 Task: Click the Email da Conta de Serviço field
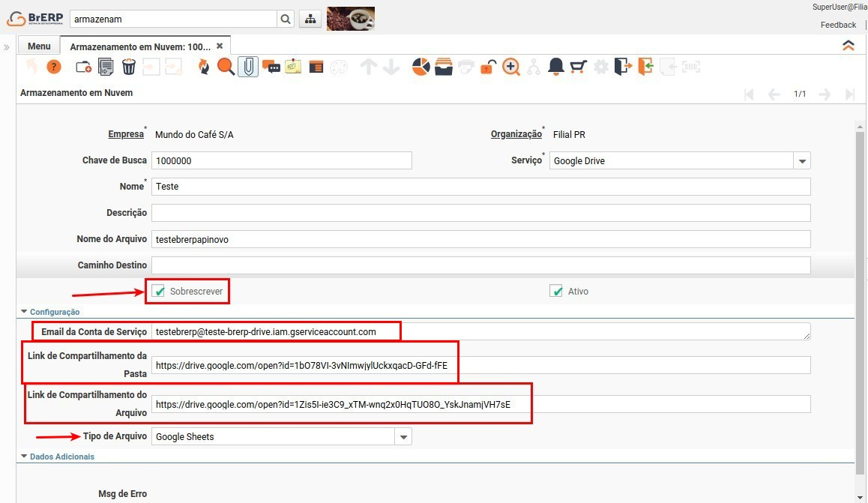pos(480,331)
